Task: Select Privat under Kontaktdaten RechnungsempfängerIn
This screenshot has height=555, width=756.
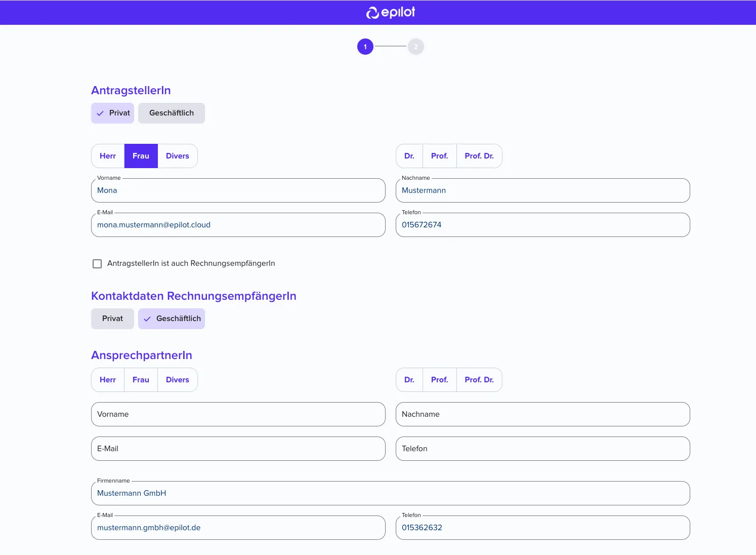Action: click(x=112, y=319)
